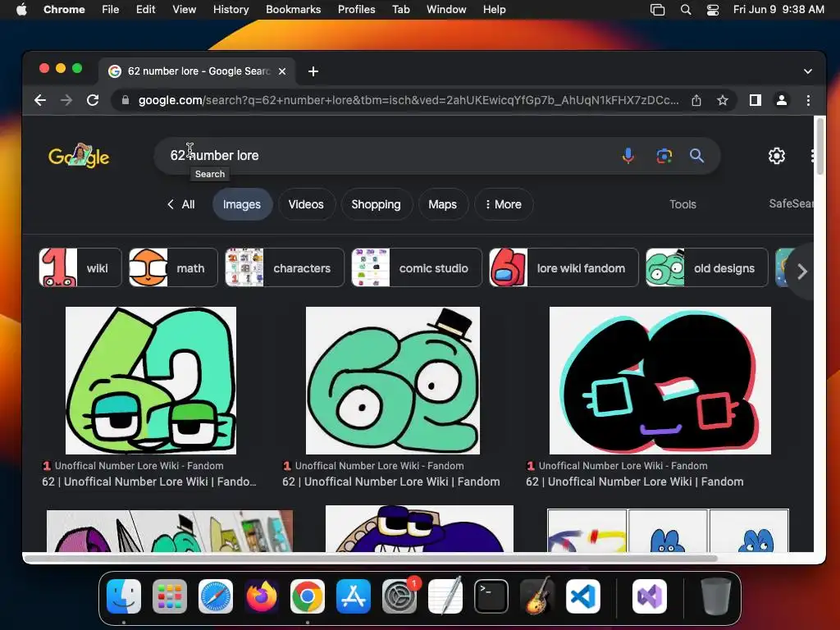Open the 62 with top hat image
The width and height of the screenshot is (840, 630).
(393, 381)
